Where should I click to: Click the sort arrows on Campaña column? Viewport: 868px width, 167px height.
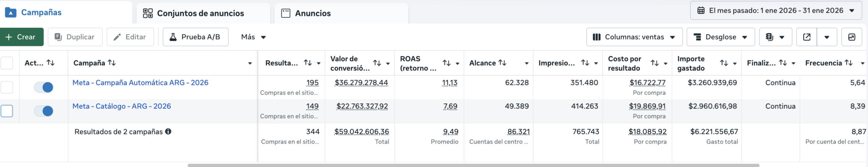point(112,63)
